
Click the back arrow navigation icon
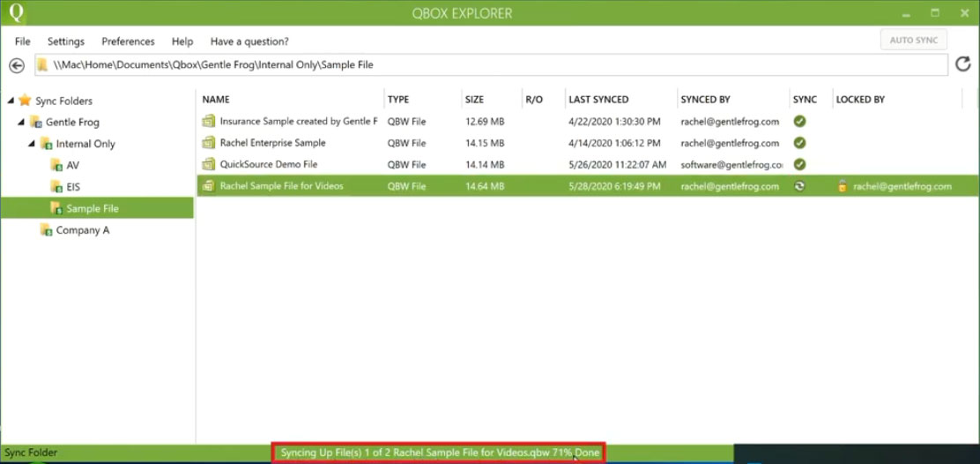pyautogui.click(x=17, y=65)
